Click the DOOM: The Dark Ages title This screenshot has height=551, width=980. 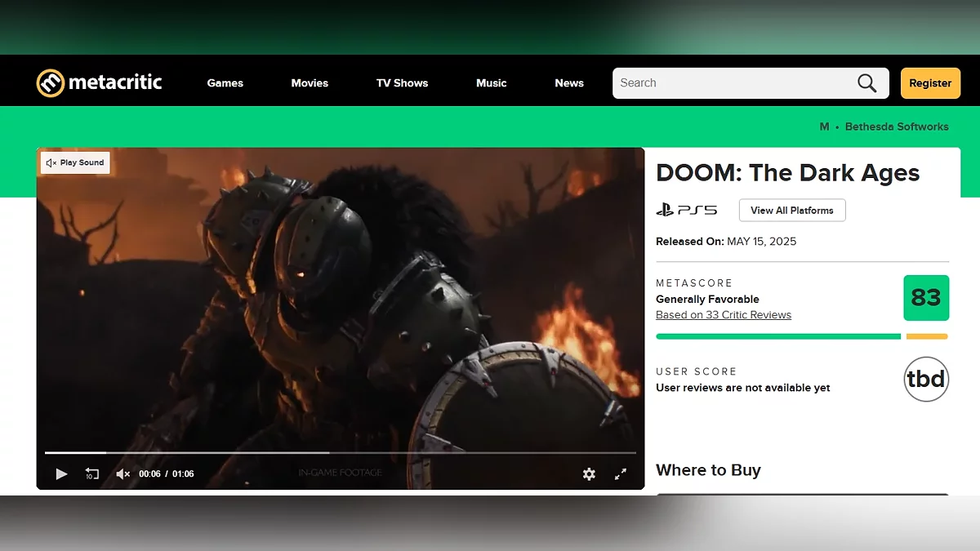[788, 173]
